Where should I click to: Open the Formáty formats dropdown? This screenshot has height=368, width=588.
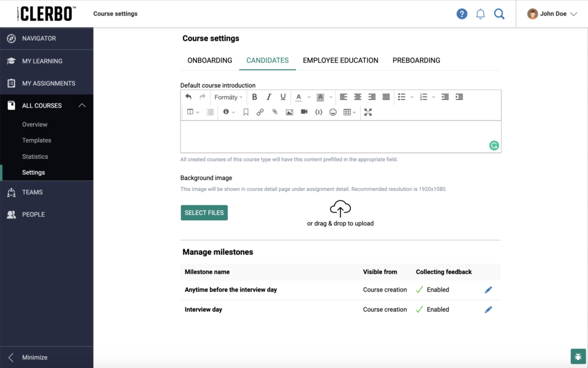(228, 97)
